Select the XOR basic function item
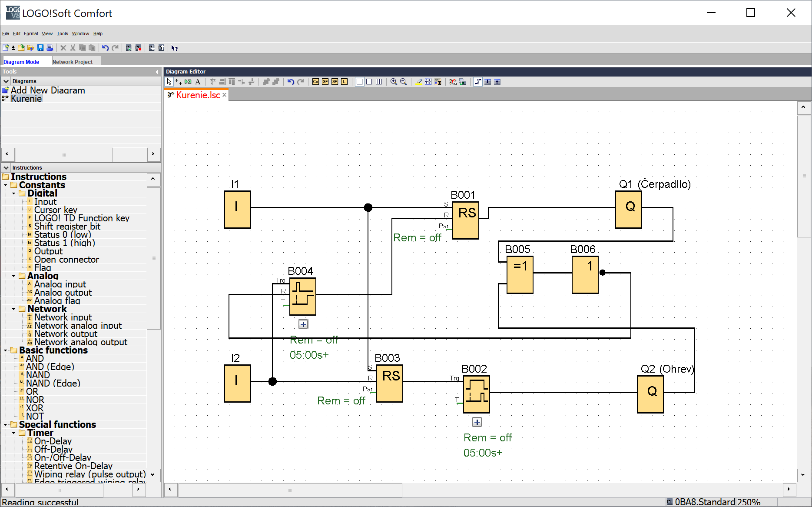The height and width of the screenshot is (507, 812). tap(35, 408)
